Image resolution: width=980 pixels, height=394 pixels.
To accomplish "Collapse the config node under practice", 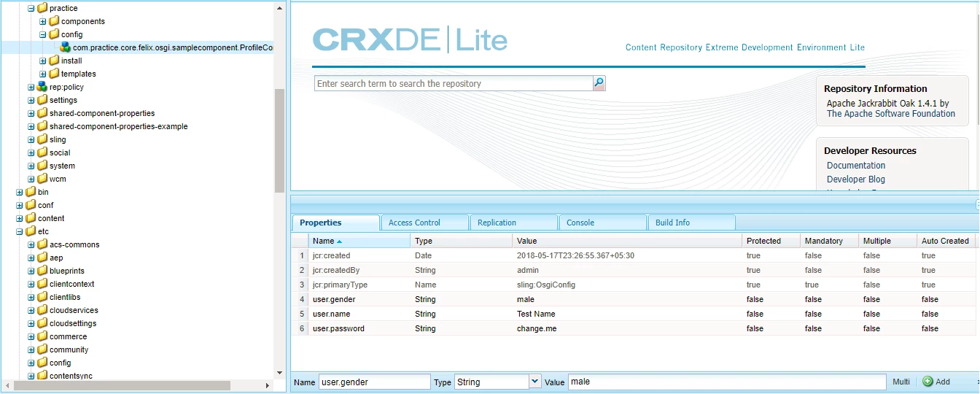I will 43,34.
